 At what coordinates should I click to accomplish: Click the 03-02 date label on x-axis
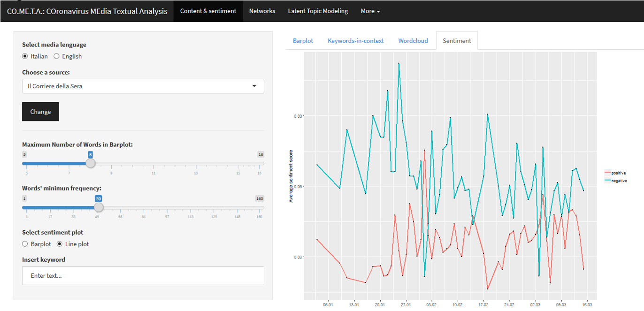pyautogui.click(x=431, y=304)
